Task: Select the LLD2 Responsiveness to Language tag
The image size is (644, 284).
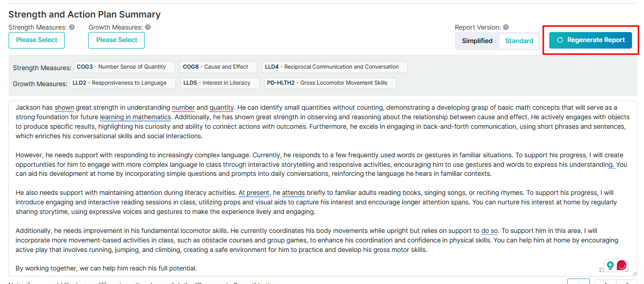Action: click(x=122, y=83)
